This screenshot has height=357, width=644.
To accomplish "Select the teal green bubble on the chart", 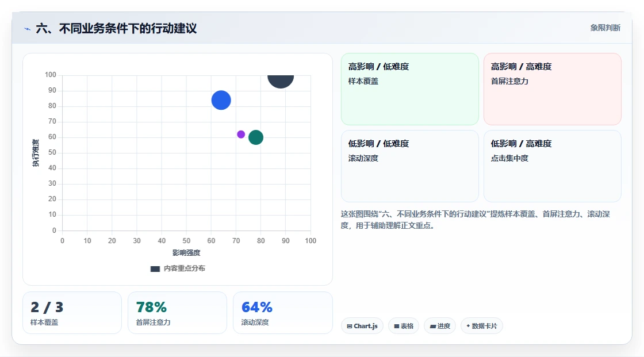I will pyautogui.click(x=256, y=137).
